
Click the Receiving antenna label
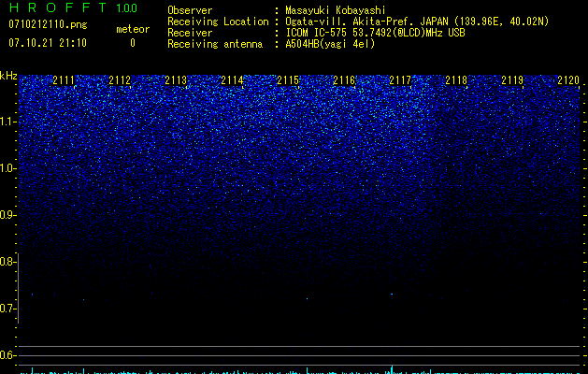point(215,44)
